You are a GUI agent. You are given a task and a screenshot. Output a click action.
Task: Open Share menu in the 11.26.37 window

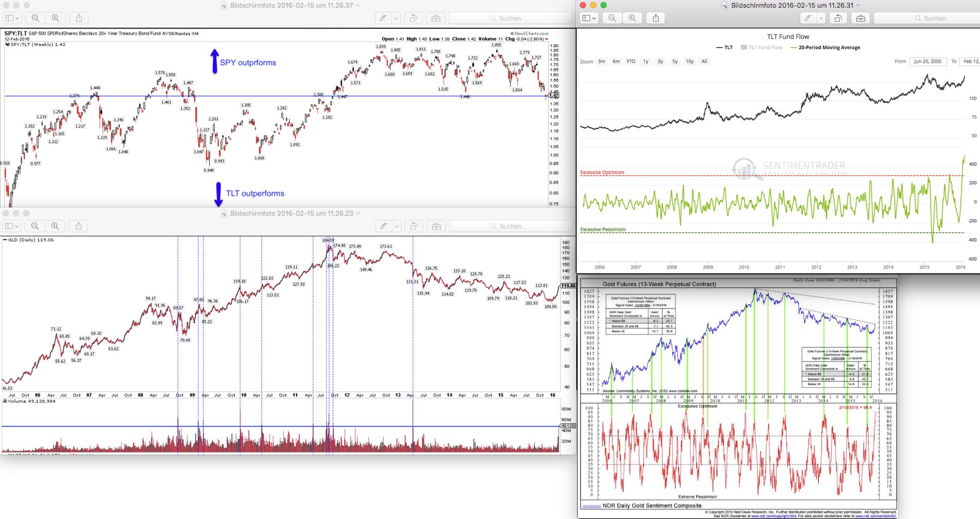click(79, 18)
